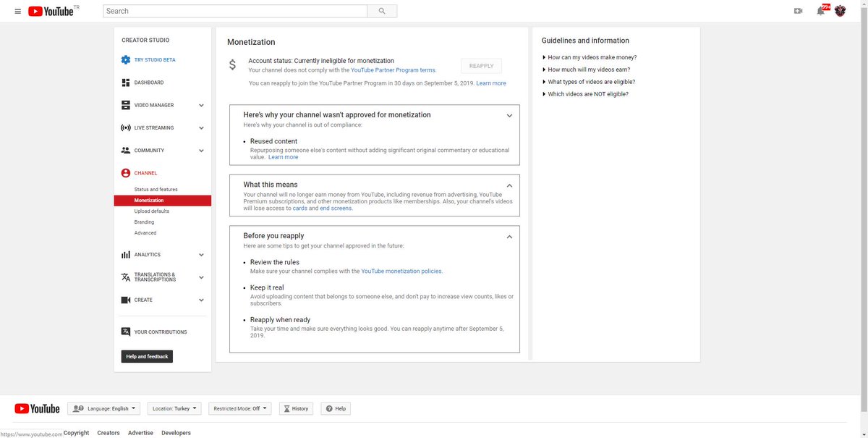Click the footer YouTube logo
Screen dimensions: 868x438
[37, 408]
